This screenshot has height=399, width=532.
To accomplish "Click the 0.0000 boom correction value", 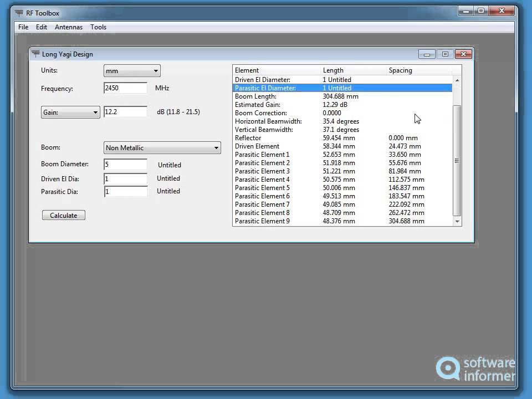I will click(x=332, y=113).
